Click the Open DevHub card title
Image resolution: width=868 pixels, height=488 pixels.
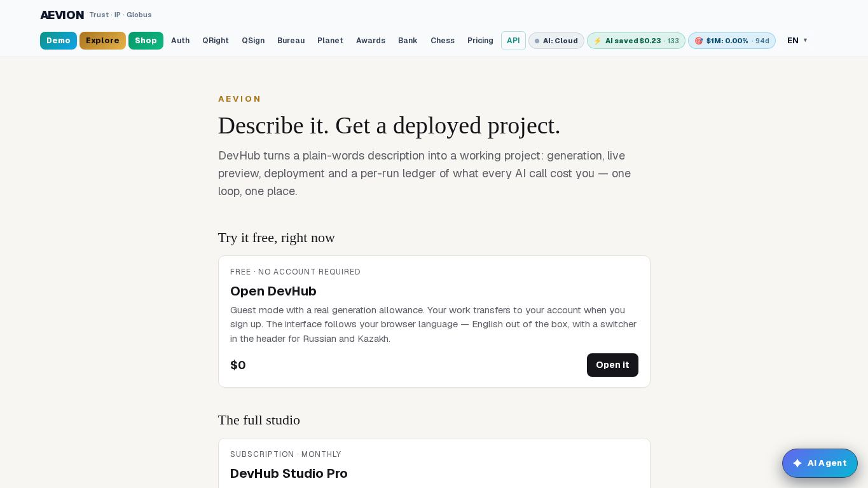click(x=273, y=291)
